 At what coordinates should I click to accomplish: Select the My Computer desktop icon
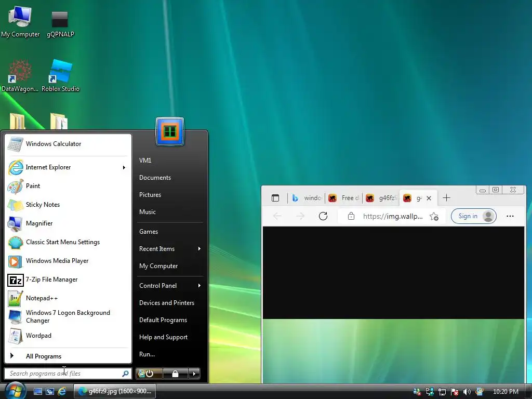pos(20,22)
